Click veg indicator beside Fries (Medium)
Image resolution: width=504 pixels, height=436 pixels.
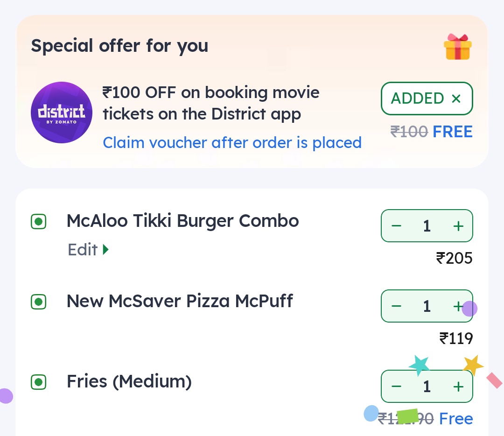coord(39,383)
